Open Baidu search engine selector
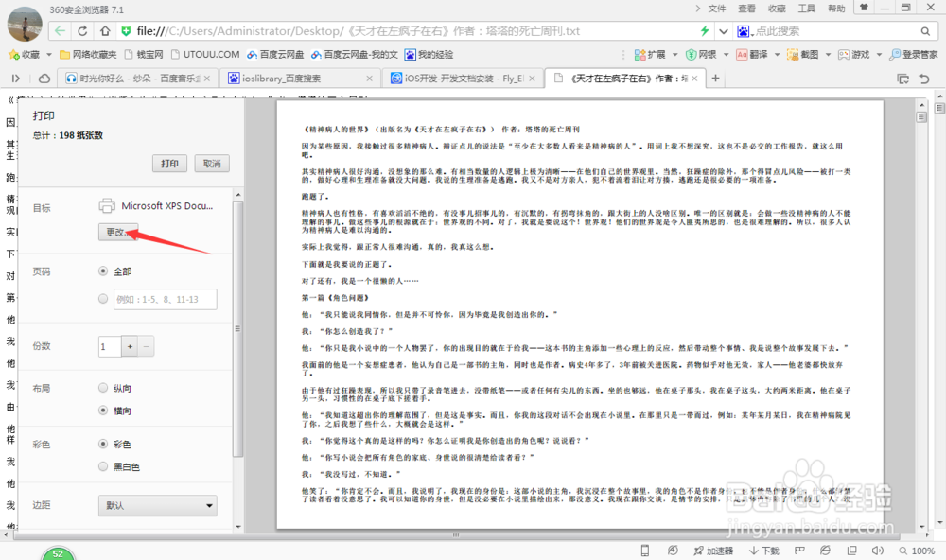This screenshot has width=946, height=560. click(744, 31)
